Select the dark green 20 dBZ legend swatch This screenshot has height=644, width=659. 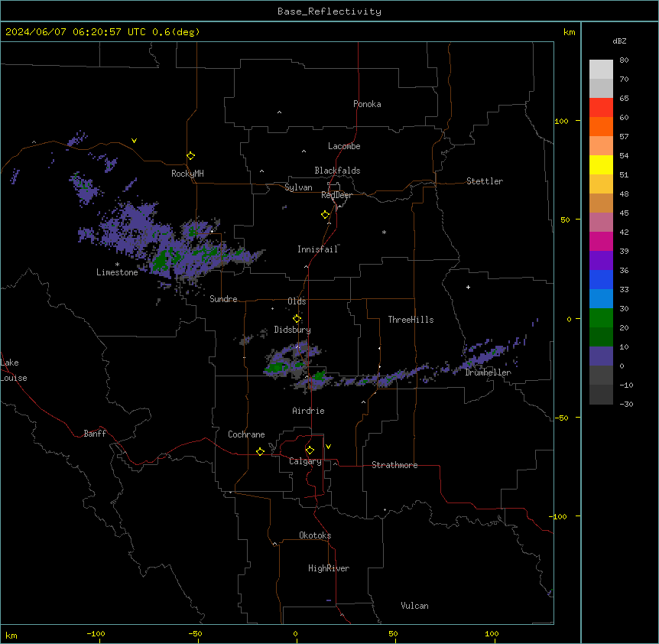pos(601,337)
